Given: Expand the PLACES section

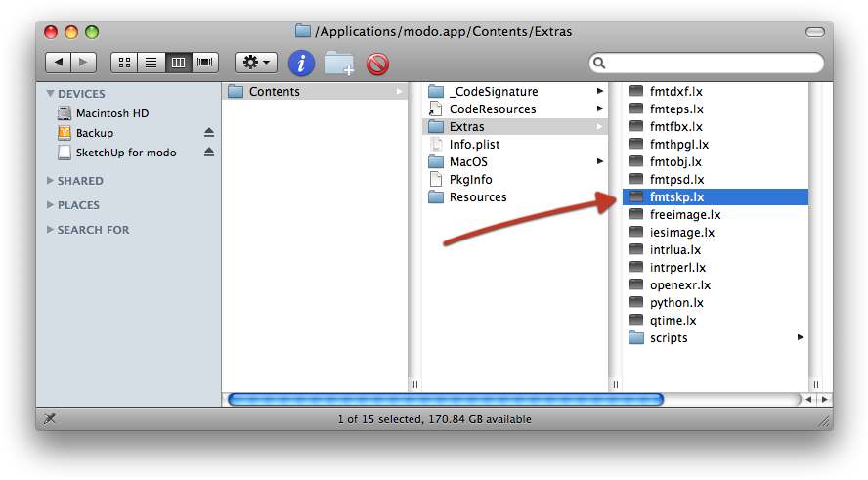Looking at the screenshot, I should click(x=51, y=205).
